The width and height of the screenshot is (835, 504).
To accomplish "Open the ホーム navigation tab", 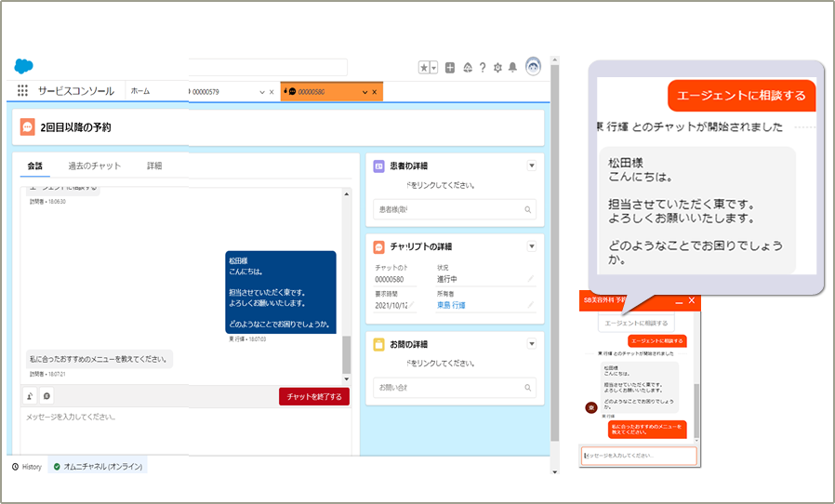I will [140, 91].
